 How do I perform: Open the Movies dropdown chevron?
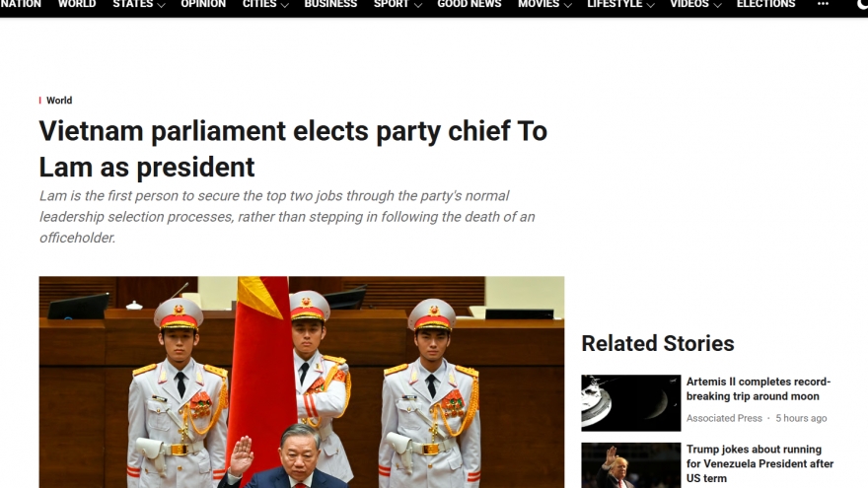[x=567, y=5]
